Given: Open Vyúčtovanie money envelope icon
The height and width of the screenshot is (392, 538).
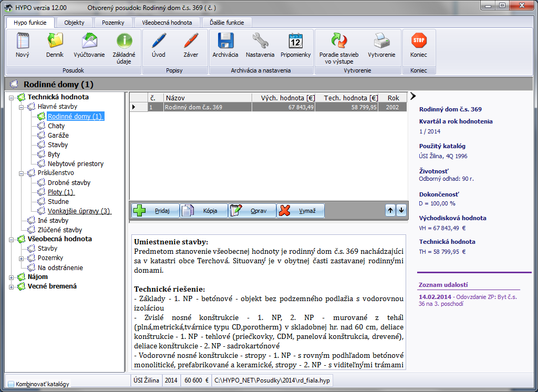Looking at the screenshot, I should coord(89,41).
